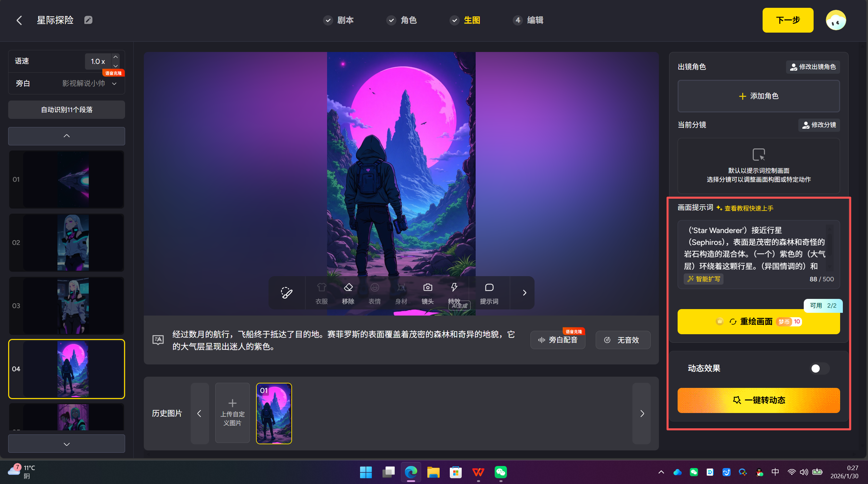Screen dimensions: 868x484
Task: Open WeChat from the taskbar
Action: click(x=500, y=472)
